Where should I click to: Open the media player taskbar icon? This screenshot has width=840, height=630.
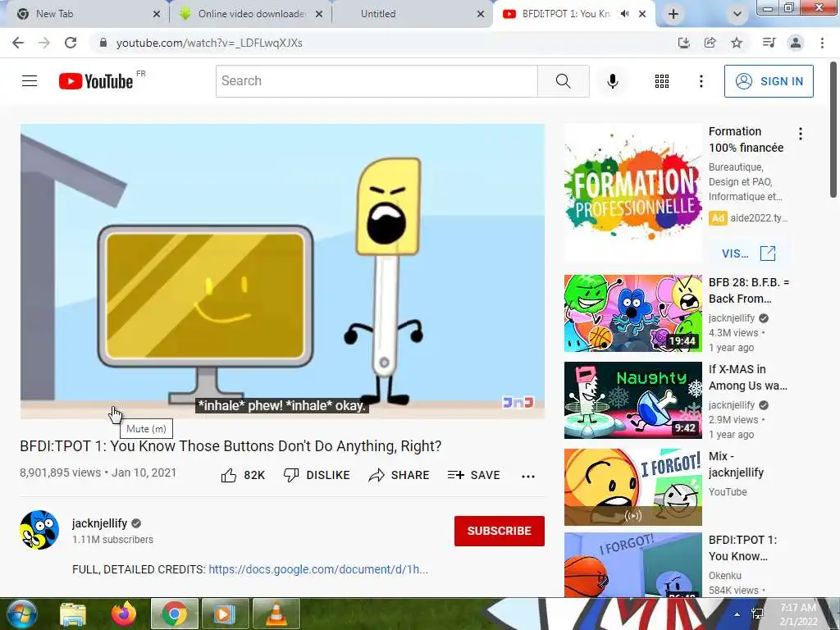coord(225,614)
